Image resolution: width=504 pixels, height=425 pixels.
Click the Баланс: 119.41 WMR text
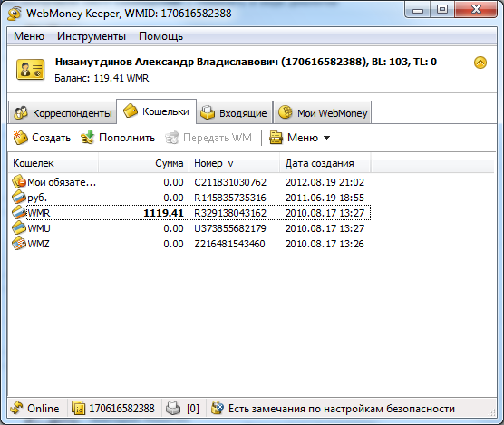pos(102,78)
